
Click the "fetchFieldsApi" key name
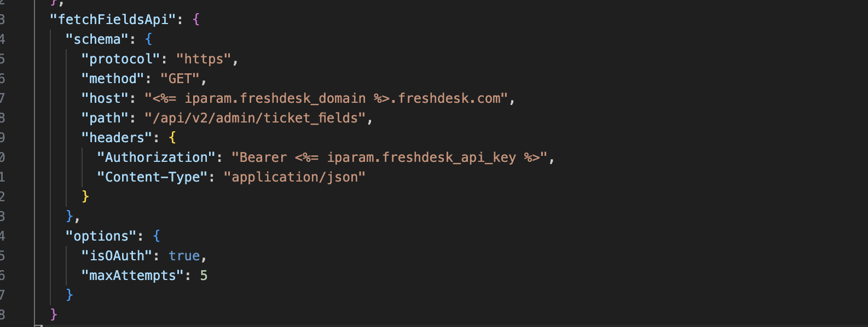click(113, 20)
